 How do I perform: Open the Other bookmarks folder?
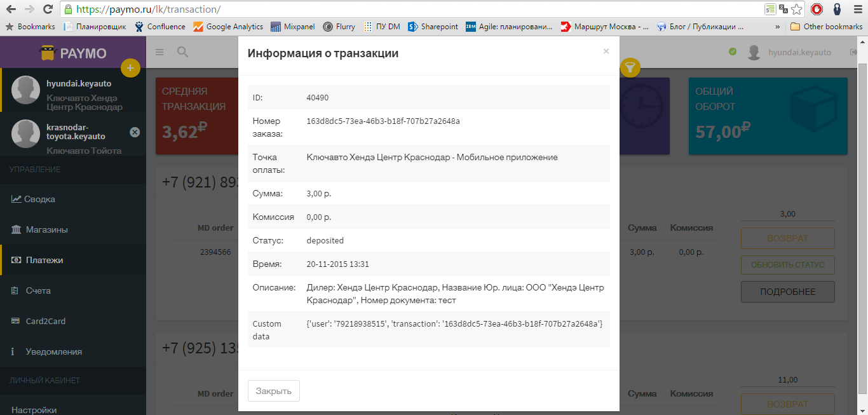[x=826, y=27]
